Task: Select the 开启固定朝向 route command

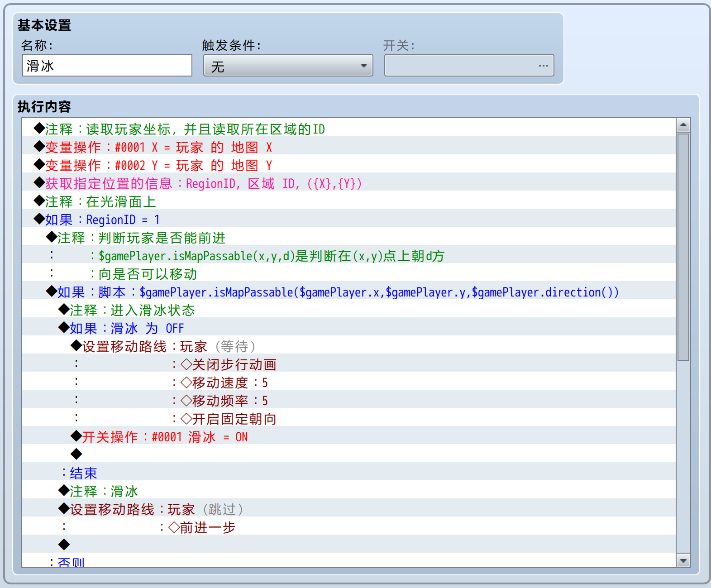Action: 348,417
